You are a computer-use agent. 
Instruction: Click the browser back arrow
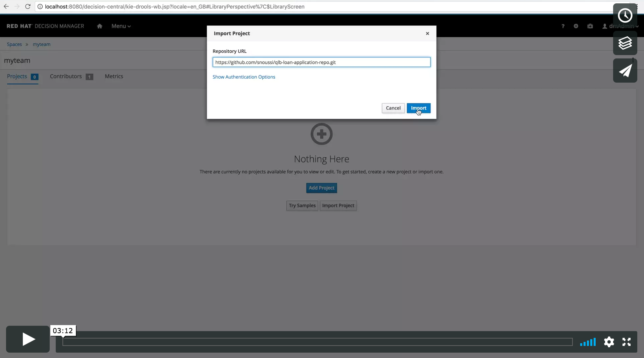coord(6,6)
